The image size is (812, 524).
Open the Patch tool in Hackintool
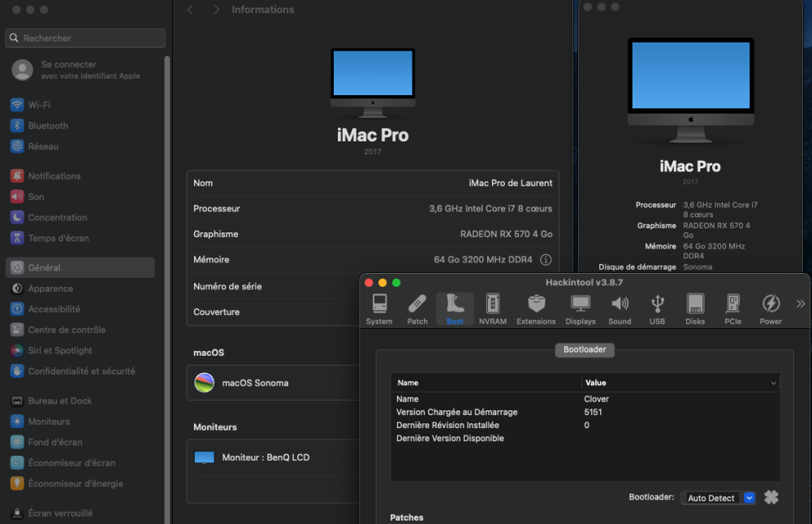(417, 310)
